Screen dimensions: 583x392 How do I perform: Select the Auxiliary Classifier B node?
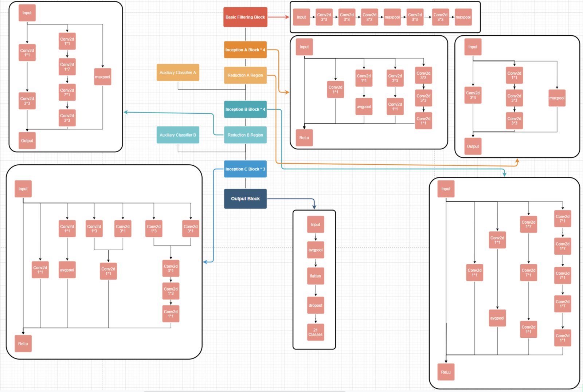coord(178,135)
